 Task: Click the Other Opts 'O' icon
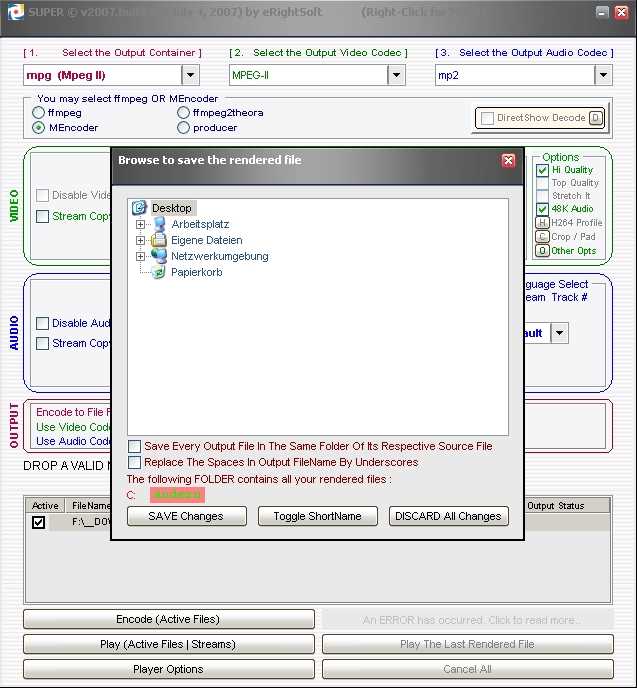(x=542, y=250)
